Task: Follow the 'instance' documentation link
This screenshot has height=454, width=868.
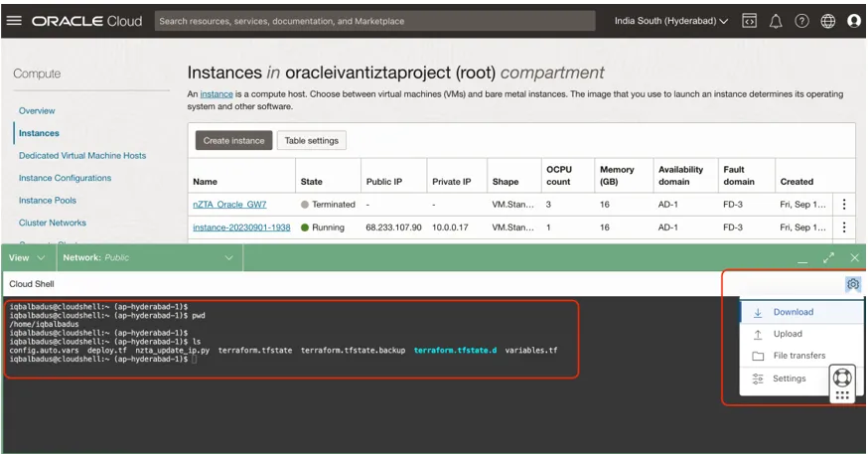Action: tap(217, 94)
